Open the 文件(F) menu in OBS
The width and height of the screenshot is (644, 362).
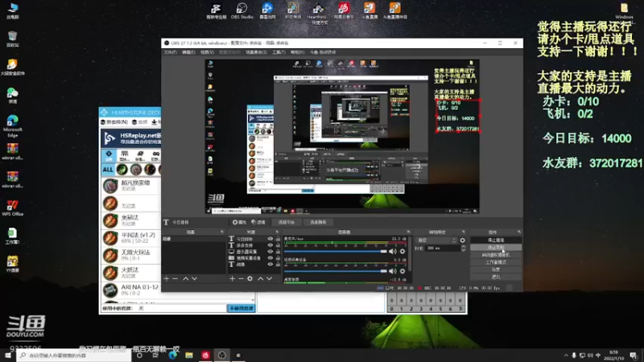pyautogui.click(x=171, y=52)
